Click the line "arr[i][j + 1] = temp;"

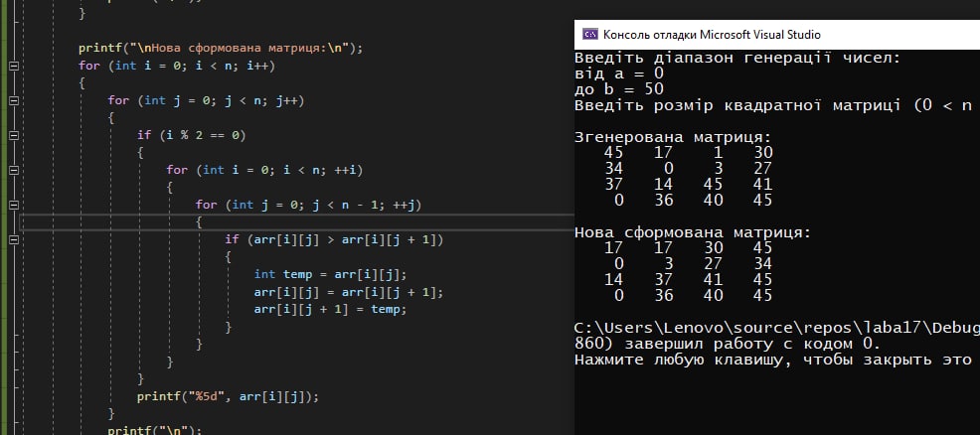(330, 310)
